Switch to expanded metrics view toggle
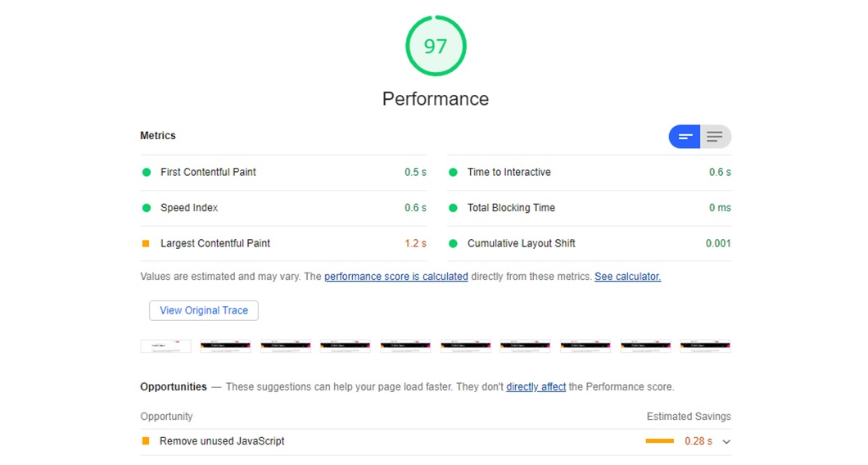The width and height of the screenshot is (868, 465). pos(715,137)
